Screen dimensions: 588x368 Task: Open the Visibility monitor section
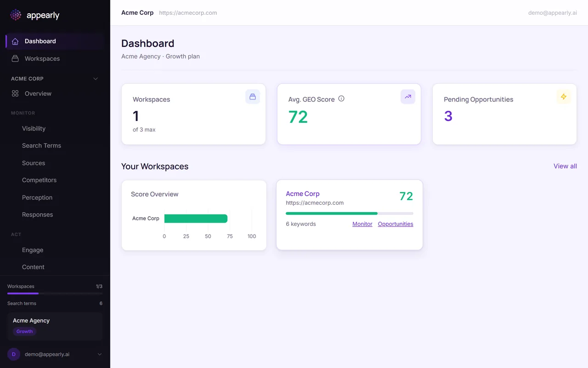[34, 128]
